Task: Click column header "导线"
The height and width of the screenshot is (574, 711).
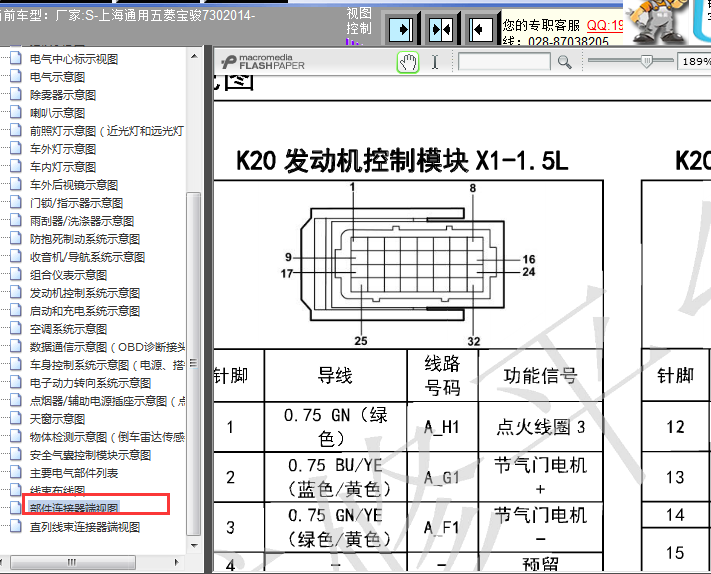Action: pyautogui.click(x=335, y=375)
